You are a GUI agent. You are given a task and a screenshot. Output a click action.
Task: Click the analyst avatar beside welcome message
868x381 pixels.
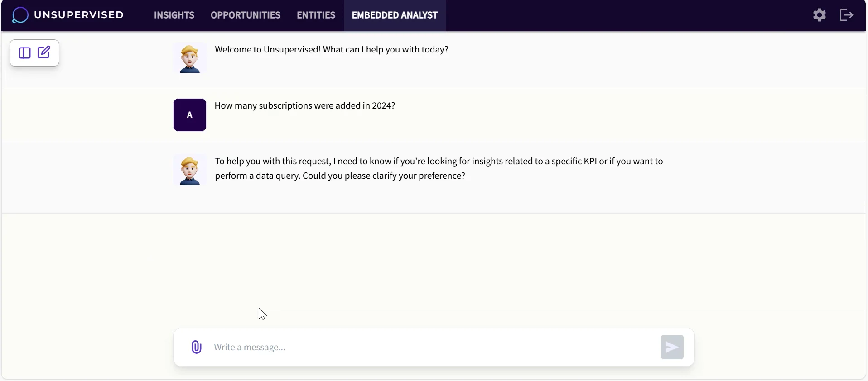pos(189,59)
